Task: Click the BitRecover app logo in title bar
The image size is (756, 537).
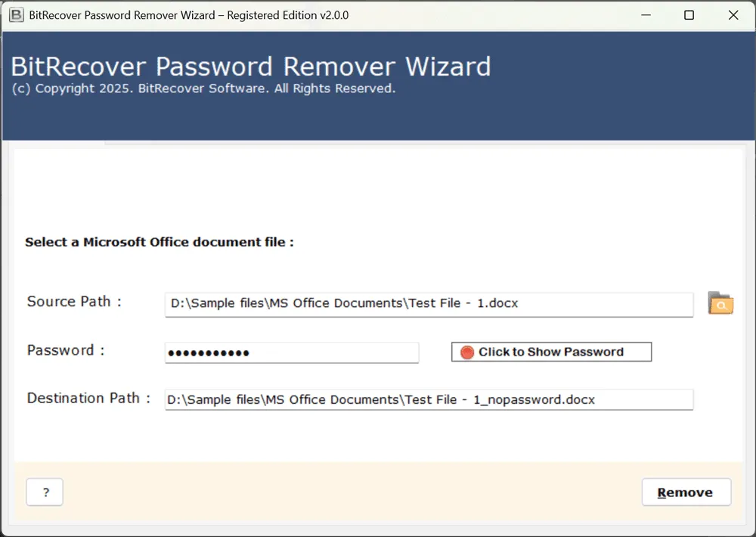Action: pyautogui.click(x=17, y=15)
